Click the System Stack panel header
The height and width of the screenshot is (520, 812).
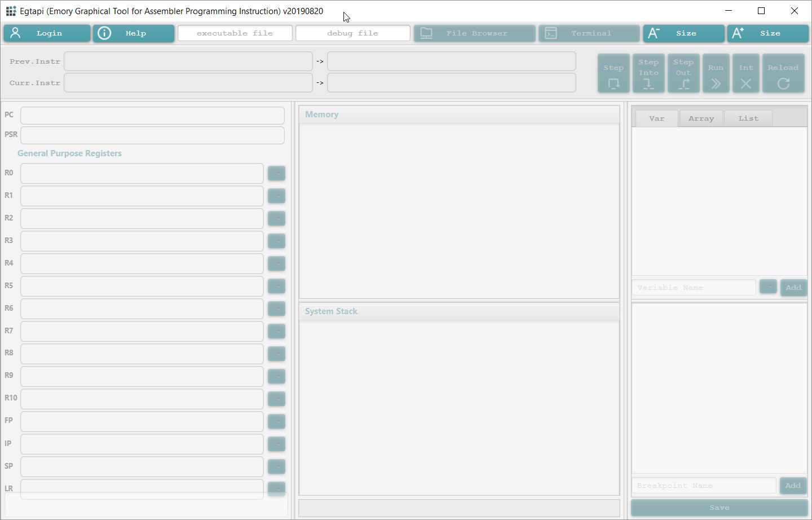(x=459, y=311)
